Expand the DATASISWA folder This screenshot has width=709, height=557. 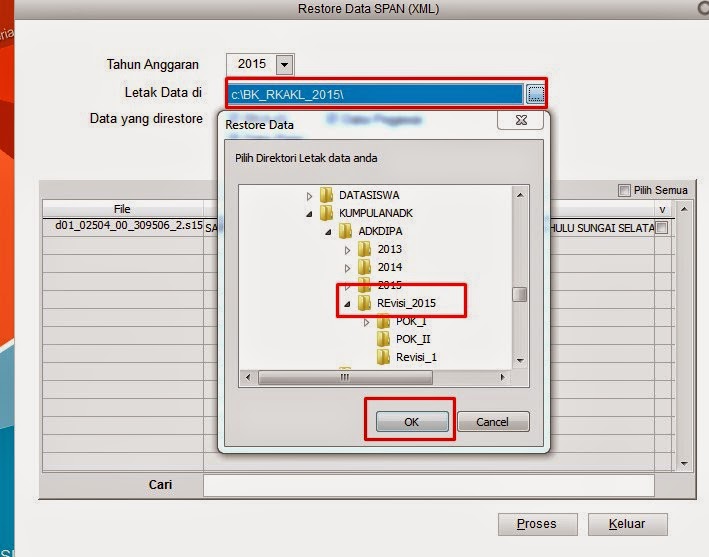tap(309, 196)
